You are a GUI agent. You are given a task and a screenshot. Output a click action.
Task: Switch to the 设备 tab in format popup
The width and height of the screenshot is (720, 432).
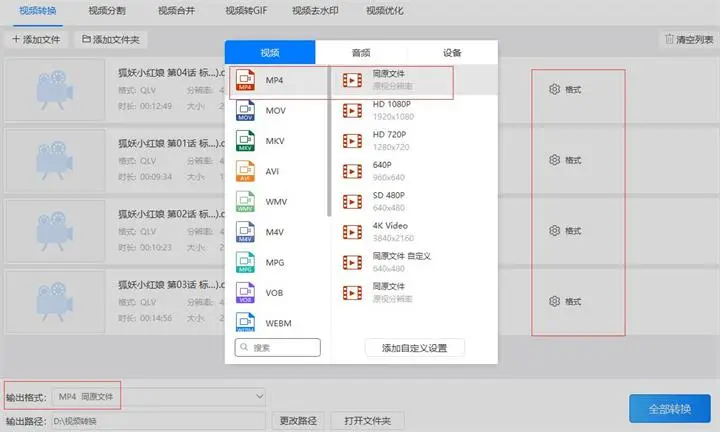tap(452, 52)
